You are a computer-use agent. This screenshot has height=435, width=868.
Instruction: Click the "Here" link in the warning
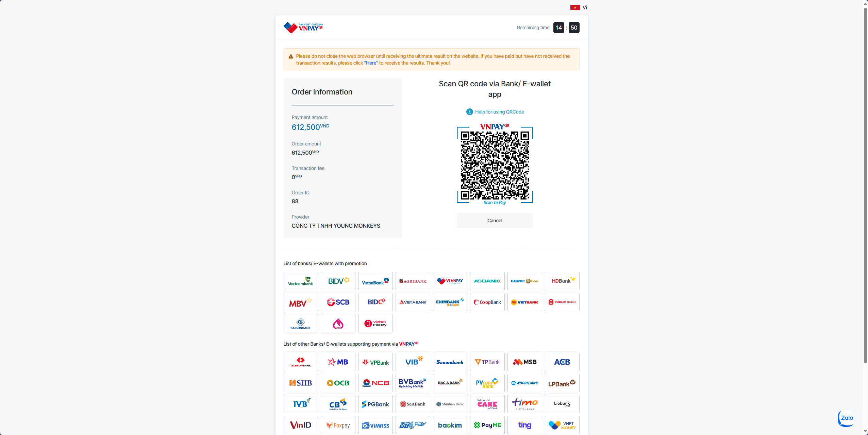pyautogui.click(x=371, y=63)
